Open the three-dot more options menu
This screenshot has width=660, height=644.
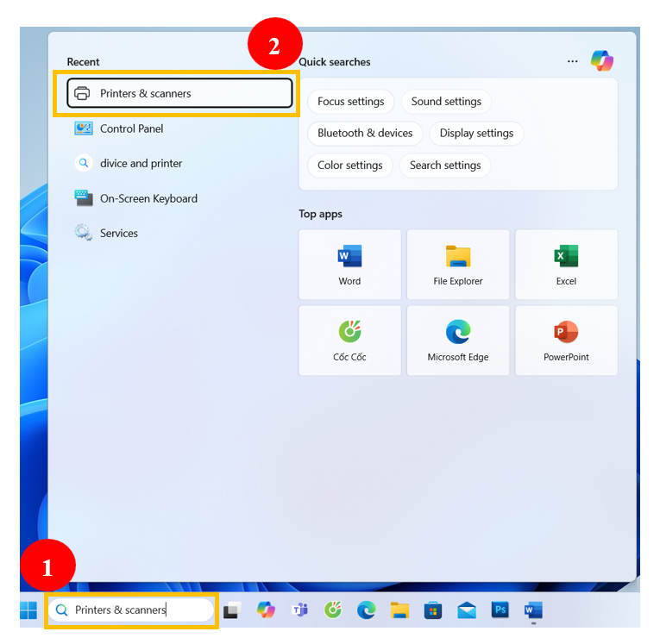tap(572, 62)
